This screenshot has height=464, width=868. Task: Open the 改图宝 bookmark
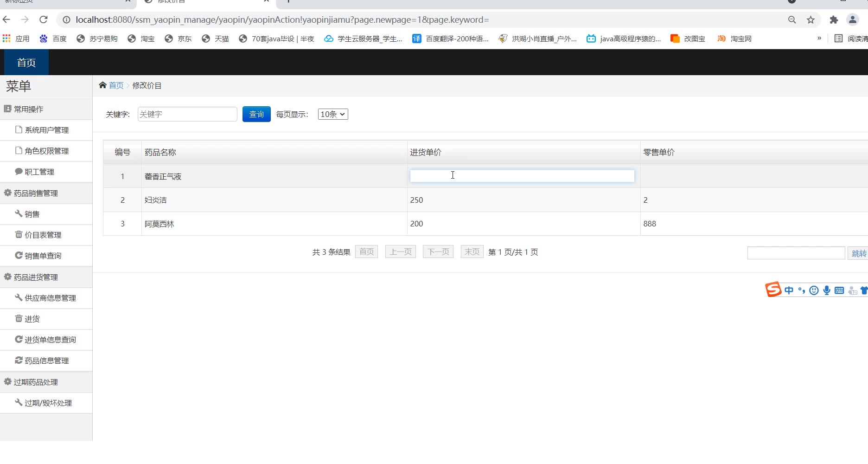[688, 39]
